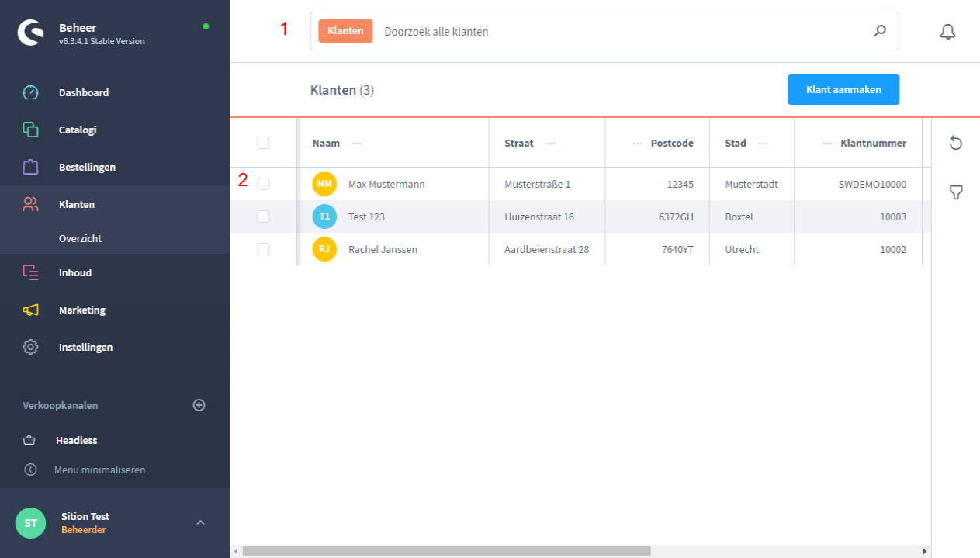
Task: Toggle the select-all customers checkbox
Action: pos(263,143)
